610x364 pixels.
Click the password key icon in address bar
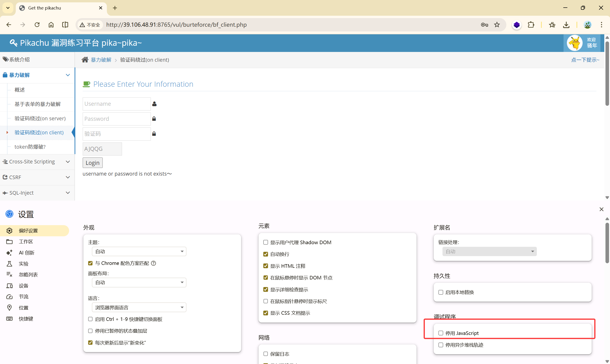pyautogui.click(x=484, y=25)
